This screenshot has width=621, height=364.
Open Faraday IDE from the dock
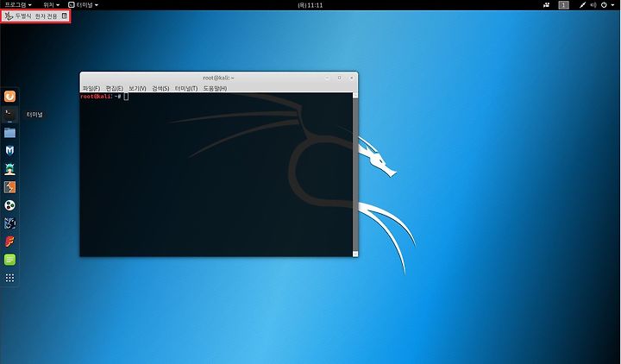click(x=9, y=242)
